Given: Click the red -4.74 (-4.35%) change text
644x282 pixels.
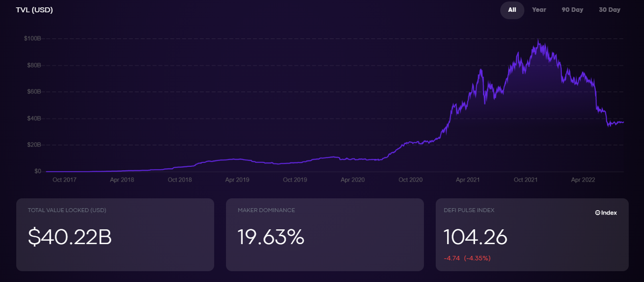Looking at the screenshot, I should pos(467,258).
